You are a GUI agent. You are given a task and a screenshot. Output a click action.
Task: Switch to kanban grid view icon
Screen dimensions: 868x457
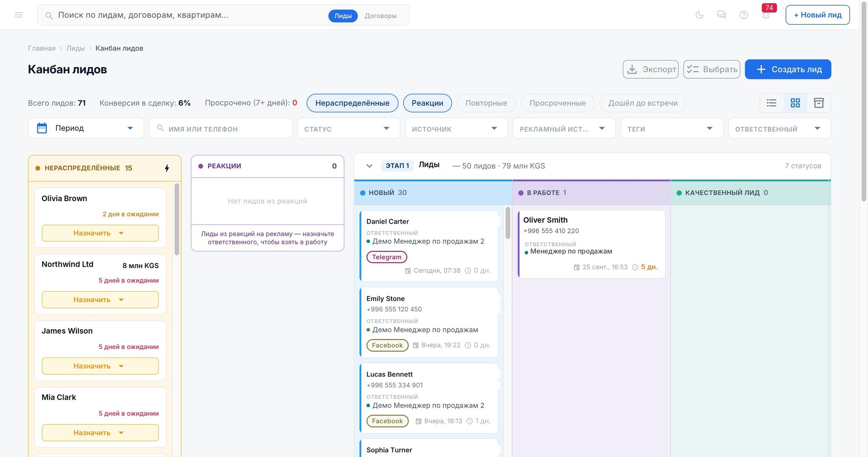pyautogui.click(x=795, y=103)
